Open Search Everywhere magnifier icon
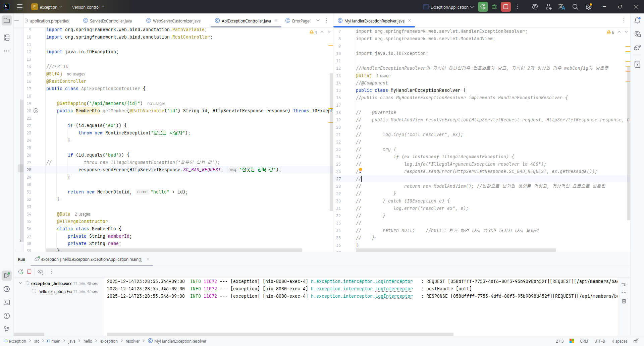Screen dimensions: 644x346 coord(575,7)
